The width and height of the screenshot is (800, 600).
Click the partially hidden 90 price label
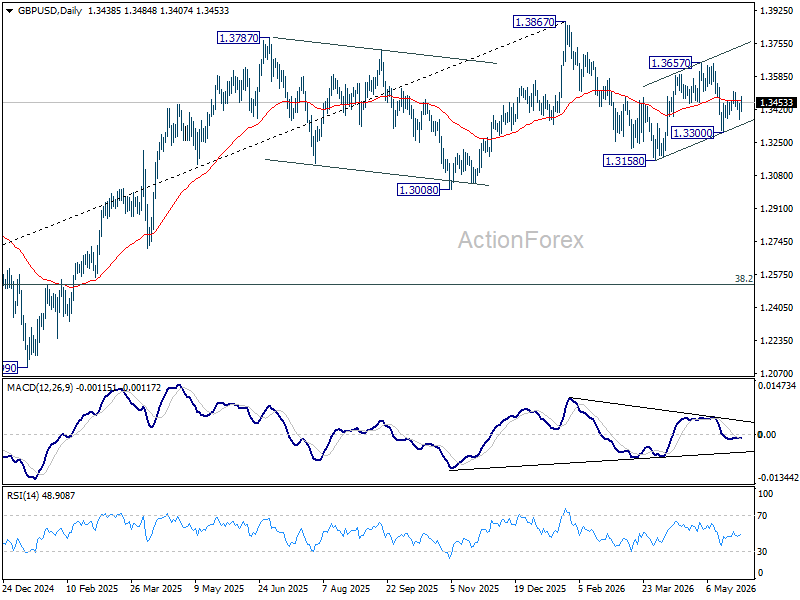coord(10,367)
